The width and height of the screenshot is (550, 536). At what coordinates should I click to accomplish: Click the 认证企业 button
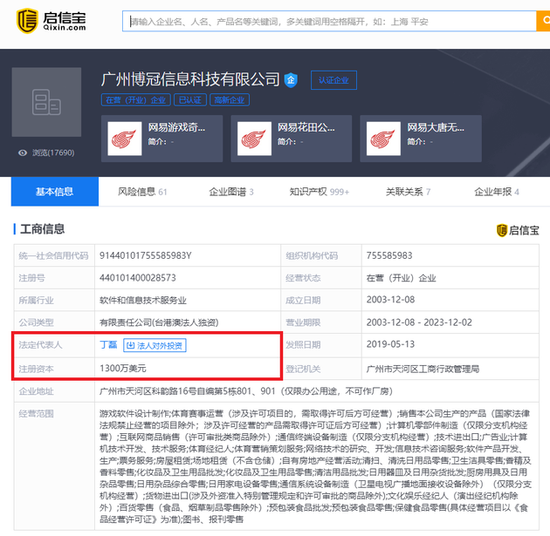tap(334, 80)
